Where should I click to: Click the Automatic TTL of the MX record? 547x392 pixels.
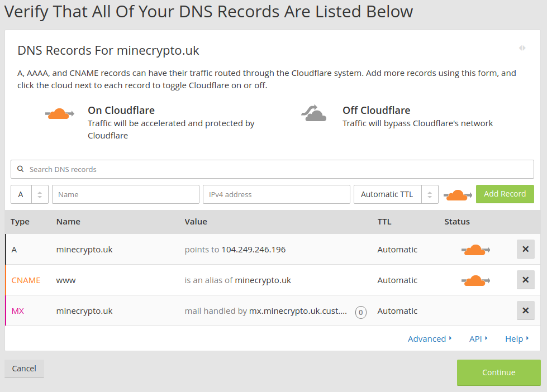tap(397, 310)
